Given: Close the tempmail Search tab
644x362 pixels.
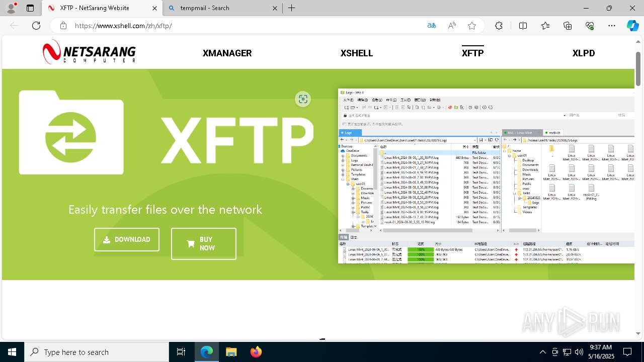Looking at the screenshot, I should (x=275, y=8).
